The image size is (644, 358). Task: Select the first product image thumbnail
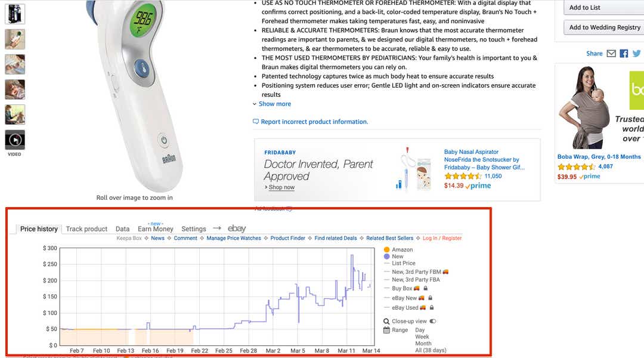point(15,14)
